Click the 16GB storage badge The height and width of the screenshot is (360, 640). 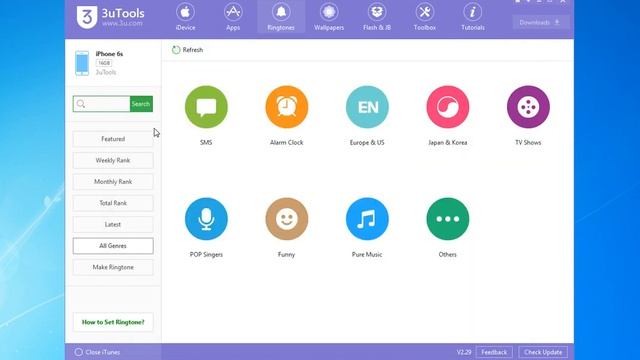tap(104, 63)
